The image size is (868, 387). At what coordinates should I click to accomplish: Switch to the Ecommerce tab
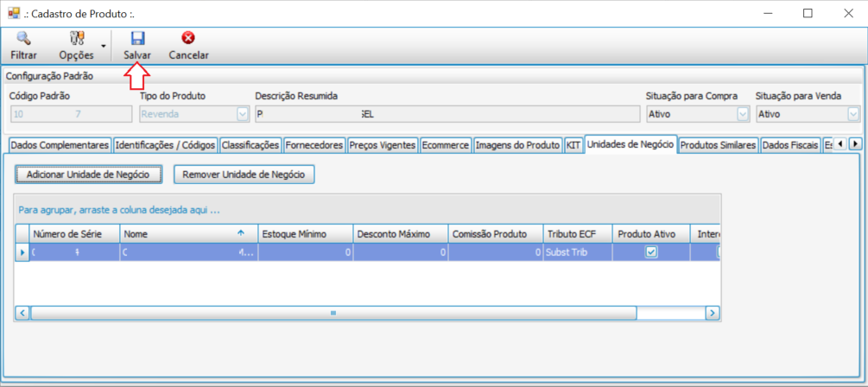[446, 146]
